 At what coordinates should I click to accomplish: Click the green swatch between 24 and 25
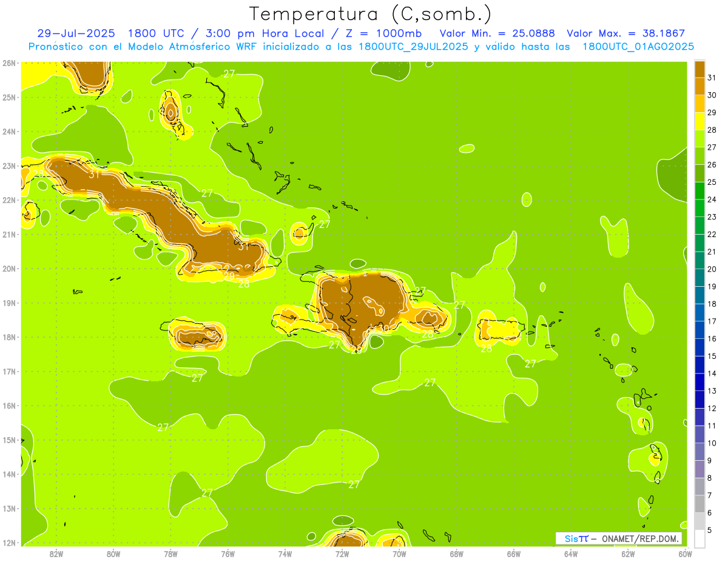click(699, 190)
